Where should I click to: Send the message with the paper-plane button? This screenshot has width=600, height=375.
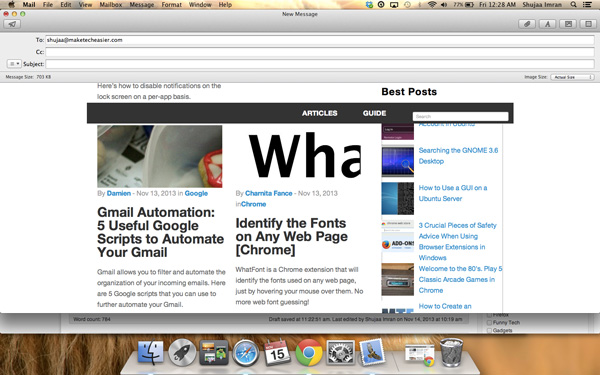pos(12,24)
